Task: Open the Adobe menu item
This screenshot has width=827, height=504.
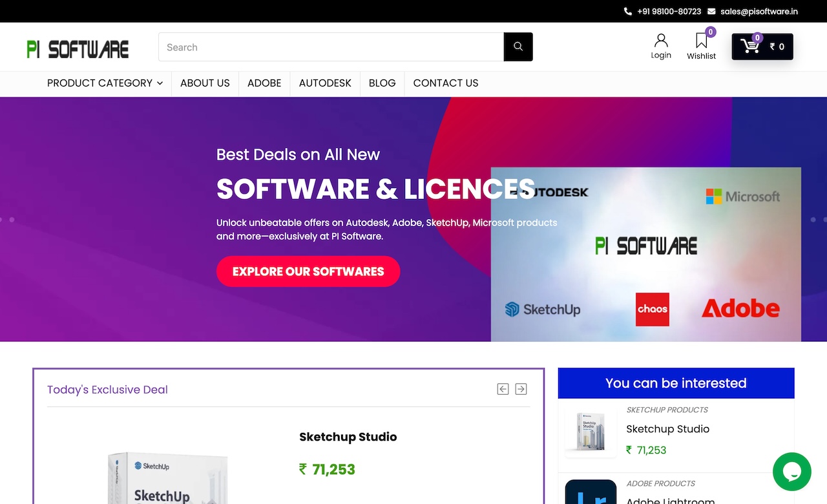Action: point(264,83)
